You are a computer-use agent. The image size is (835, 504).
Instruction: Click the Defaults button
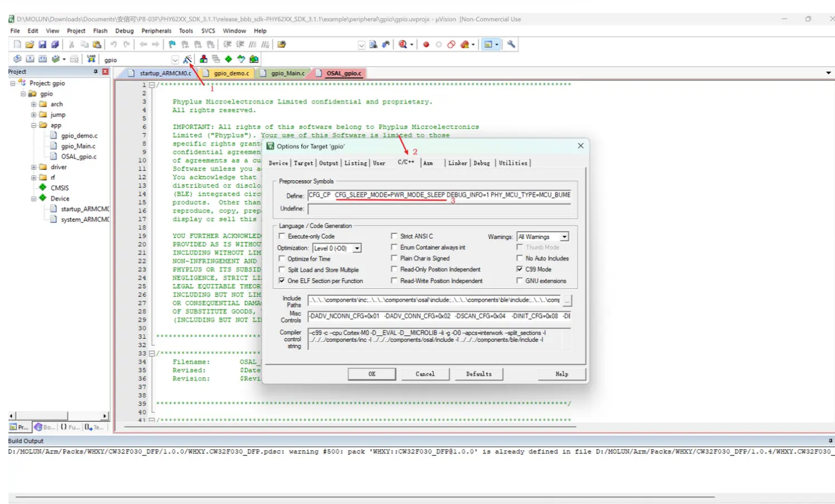pyautogui.click(x=479, y=374)
